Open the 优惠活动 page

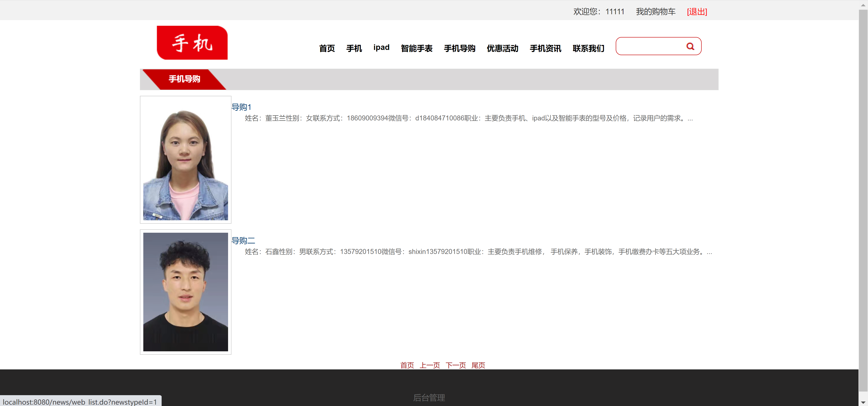pos(502,48)
